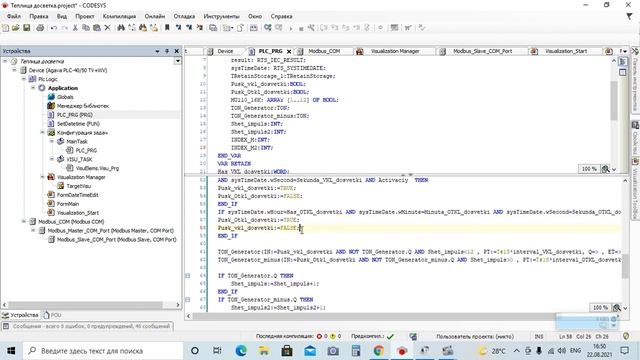Click the declaration zoom 100 % field
The width and height of the screenshot is (640, 360).
point(589,169)
